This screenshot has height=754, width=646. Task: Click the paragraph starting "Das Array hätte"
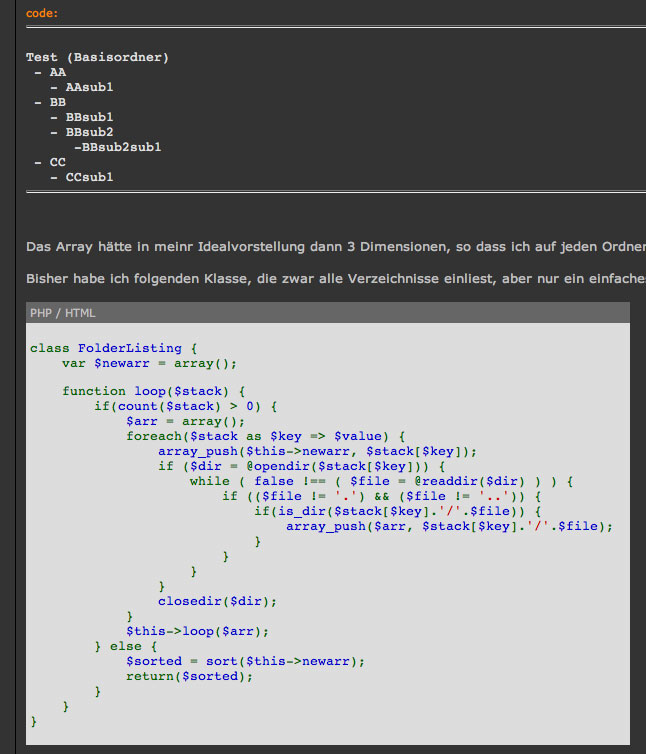(x=335, y=246)
